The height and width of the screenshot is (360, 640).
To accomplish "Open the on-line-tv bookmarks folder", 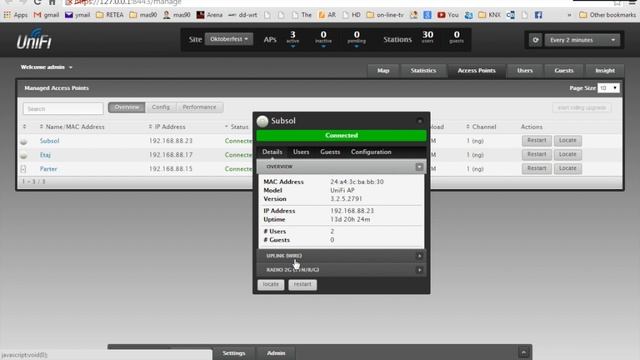I will 385,15.
